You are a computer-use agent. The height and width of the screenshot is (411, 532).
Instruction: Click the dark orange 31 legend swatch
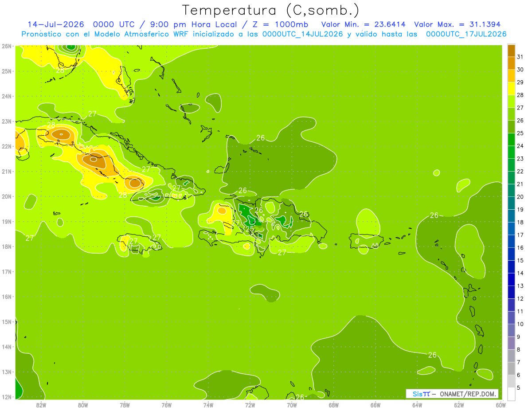pyautogui.click(x=511, y=51)
